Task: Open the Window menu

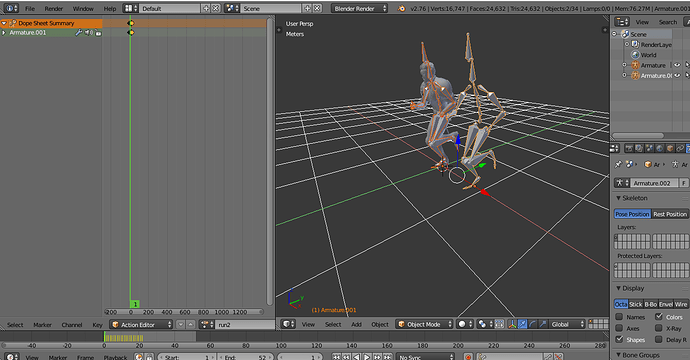Action: [83, 8]
